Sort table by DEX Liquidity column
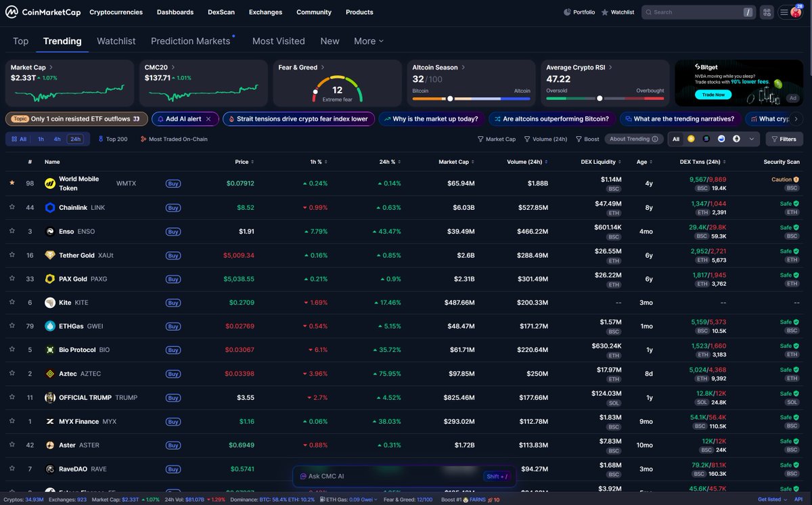The width and height of the screenshot is (812, 505). click(600, 162)
